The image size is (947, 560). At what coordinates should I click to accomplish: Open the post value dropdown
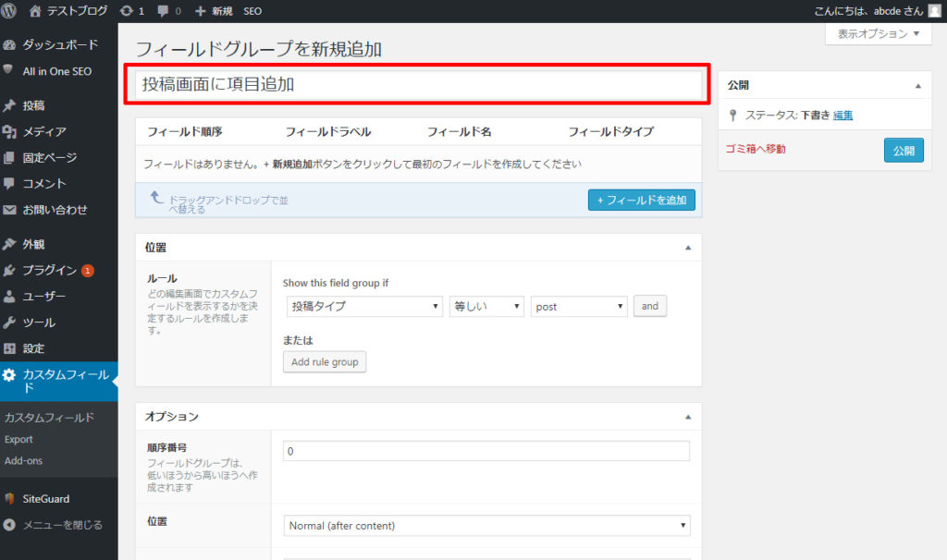(579, 306)
